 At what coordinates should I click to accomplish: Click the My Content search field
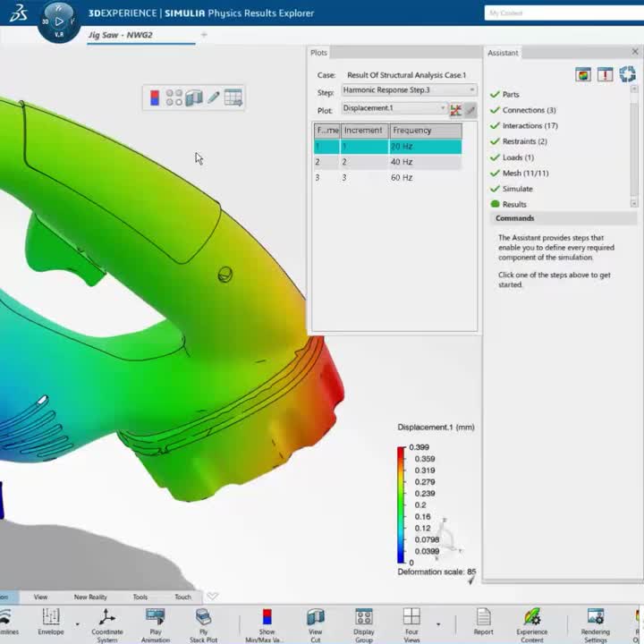click(x=563, y=13)
